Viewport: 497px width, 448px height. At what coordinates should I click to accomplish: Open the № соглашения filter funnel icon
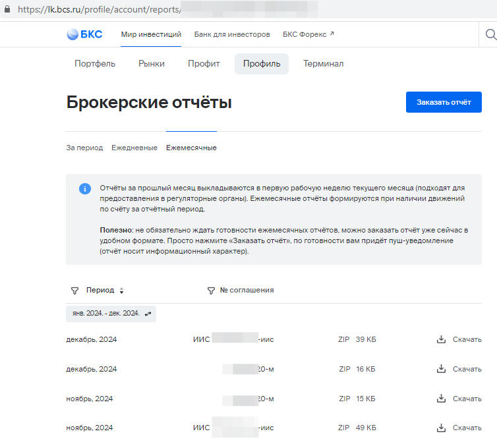coord(211,291)
